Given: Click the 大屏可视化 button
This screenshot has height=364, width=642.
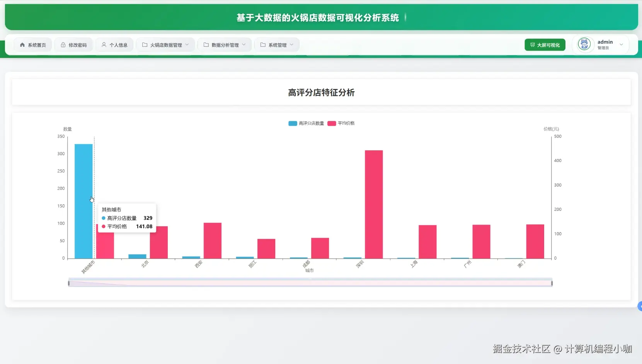Looking at the screenshot, I should [x=545, y=45].
